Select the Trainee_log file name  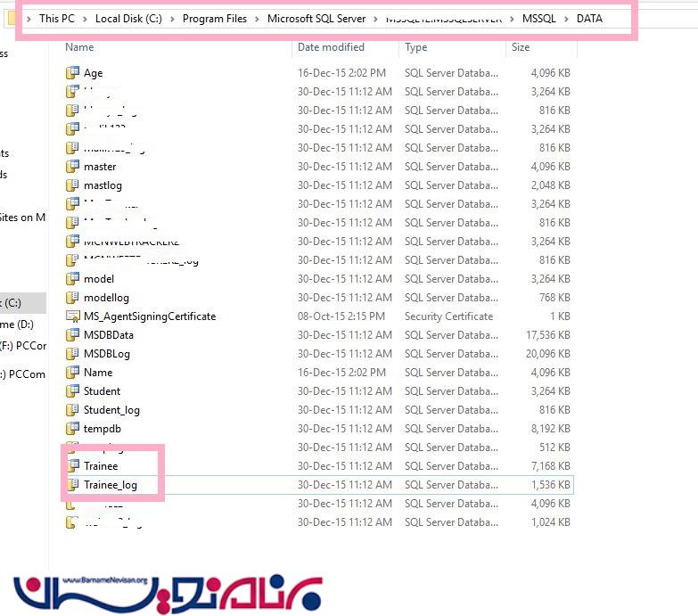(111, 485)
